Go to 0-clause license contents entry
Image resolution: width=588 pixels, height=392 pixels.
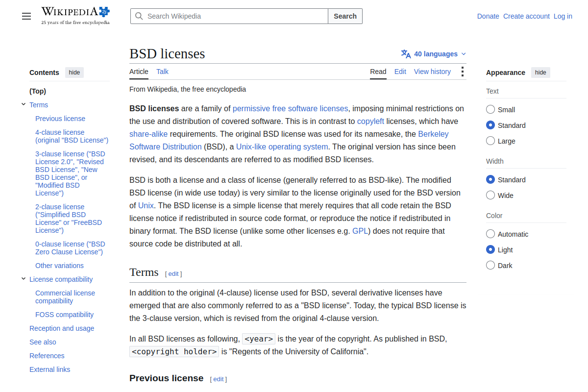(x=70, y=248)
